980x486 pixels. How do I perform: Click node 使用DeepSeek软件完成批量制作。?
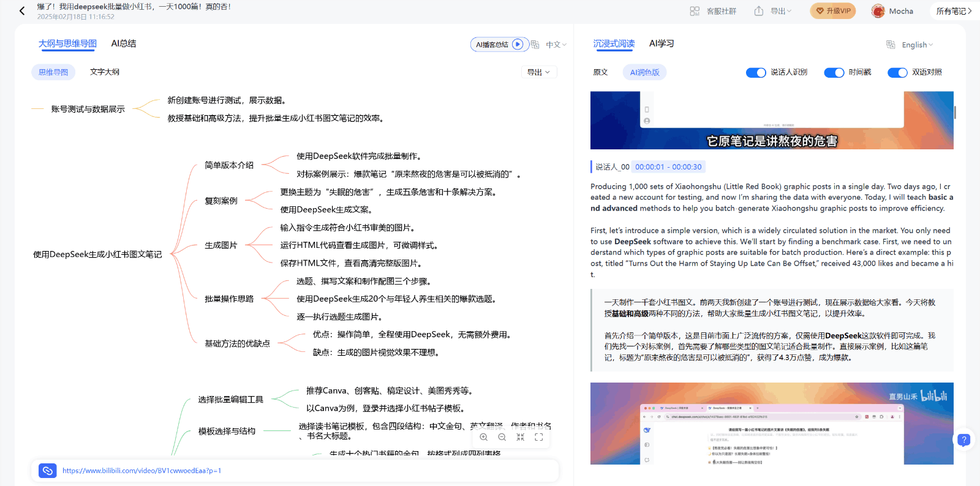[x=360, y=156]
